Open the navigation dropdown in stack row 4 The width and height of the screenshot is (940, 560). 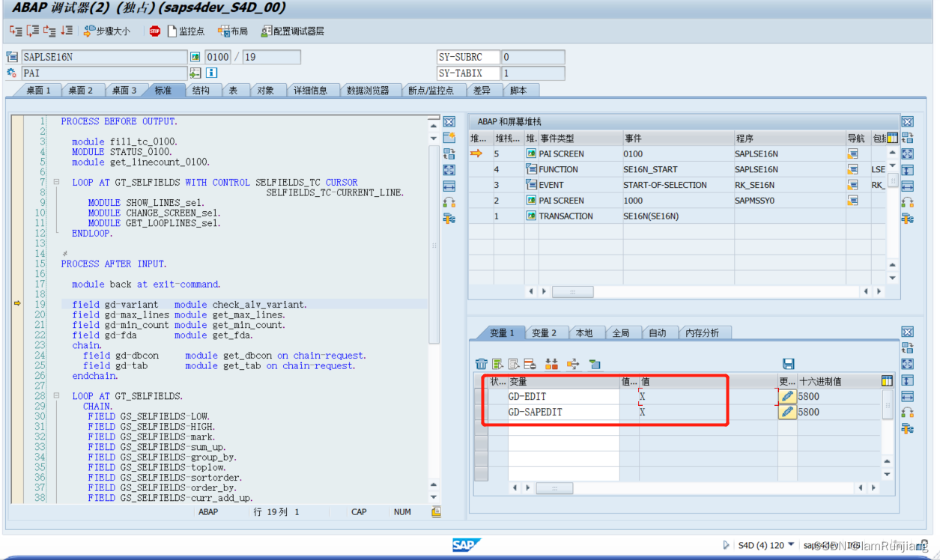852,169
